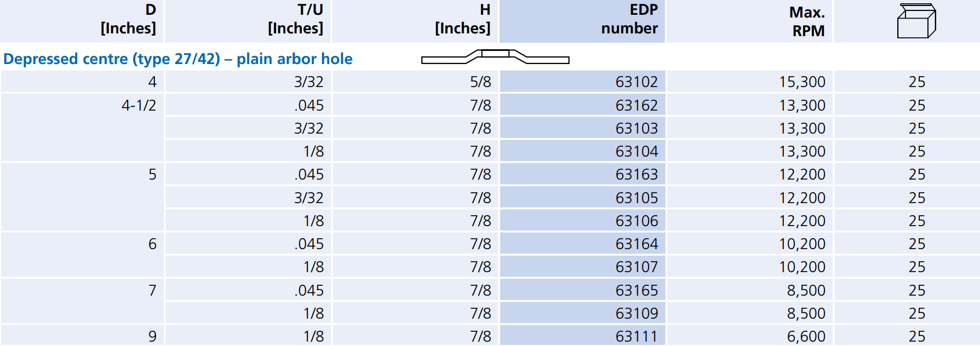Select EDP number 63102

[x=637, y=82]
